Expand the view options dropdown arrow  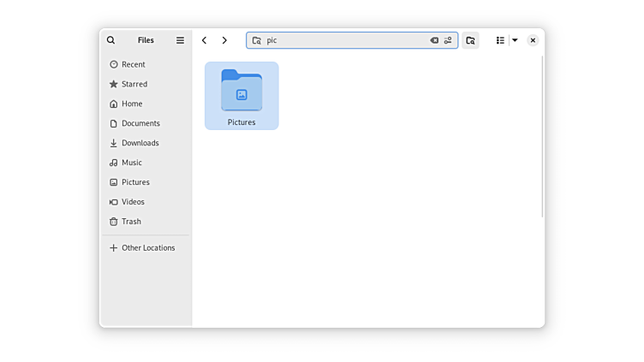tap(515, 40)
